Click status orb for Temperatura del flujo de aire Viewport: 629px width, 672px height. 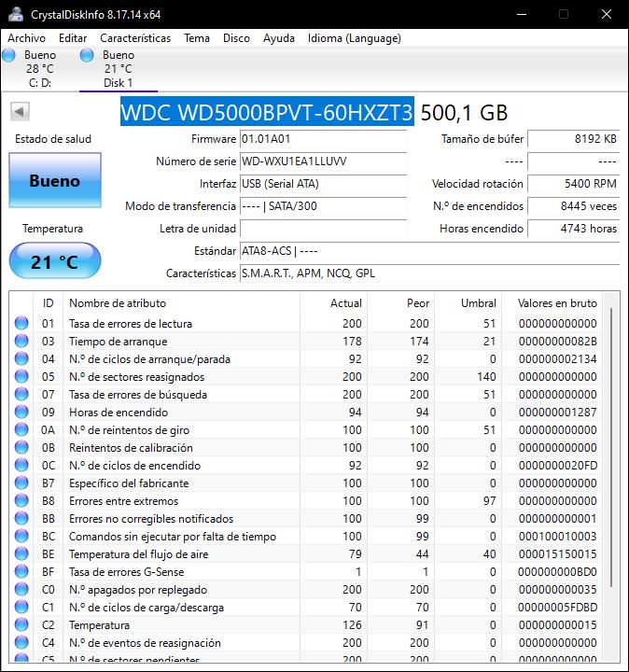pos(21,553)
